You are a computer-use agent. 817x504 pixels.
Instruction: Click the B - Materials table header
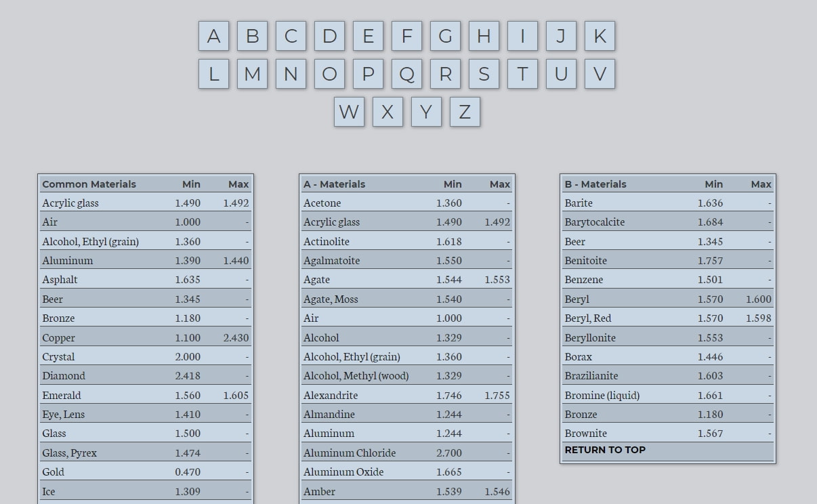[668, 184]
